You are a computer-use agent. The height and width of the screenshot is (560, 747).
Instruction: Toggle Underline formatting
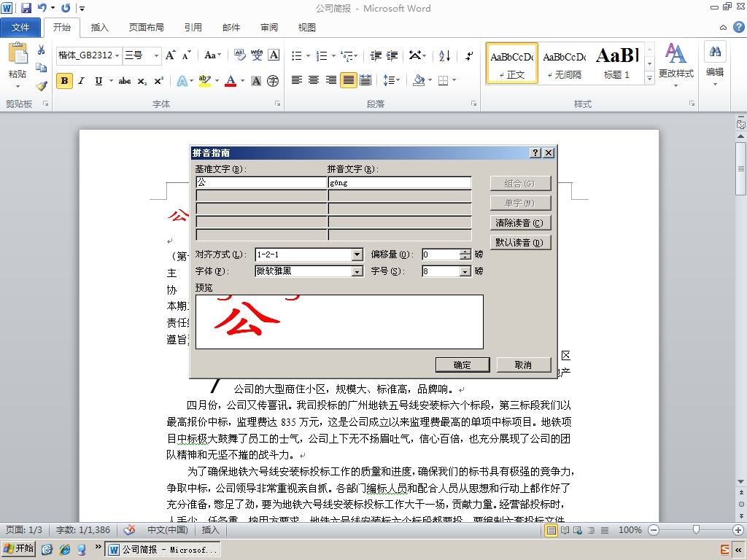(x=98, y=81)
